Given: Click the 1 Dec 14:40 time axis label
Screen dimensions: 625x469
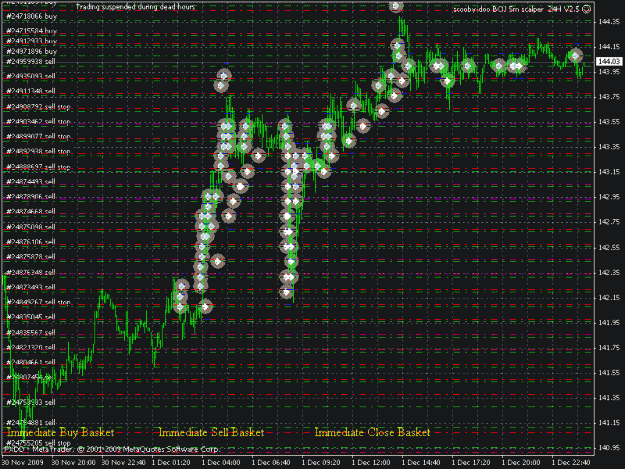Looking at the screenshot, I should [421, 463].
